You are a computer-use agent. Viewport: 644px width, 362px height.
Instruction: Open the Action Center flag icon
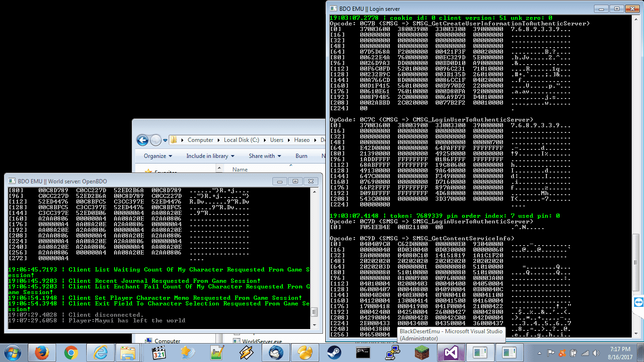[551, 353]
